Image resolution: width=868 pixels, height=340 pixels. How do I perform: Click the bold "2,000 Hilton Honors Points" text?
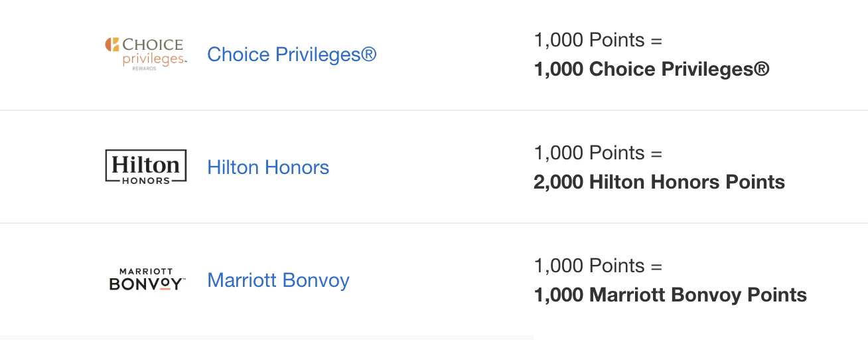pyautogui.click(x=659, y=182)
